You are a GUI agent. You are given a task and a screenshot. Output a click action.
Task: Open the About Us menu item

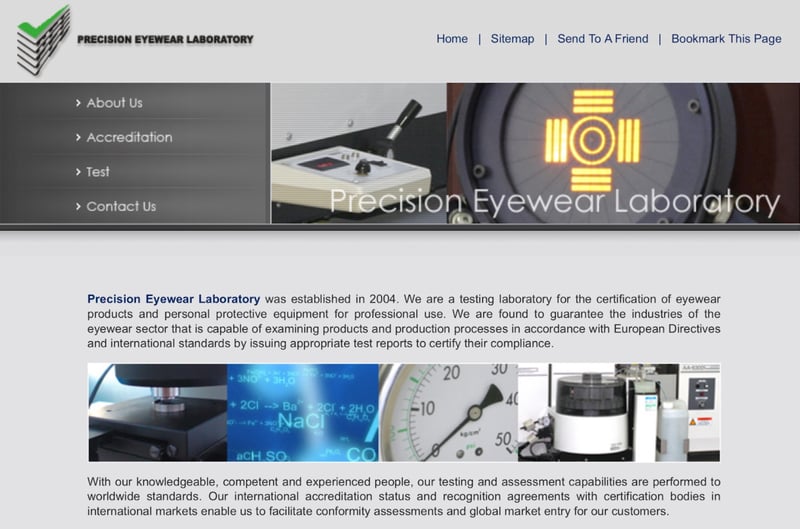coord(114,103)
